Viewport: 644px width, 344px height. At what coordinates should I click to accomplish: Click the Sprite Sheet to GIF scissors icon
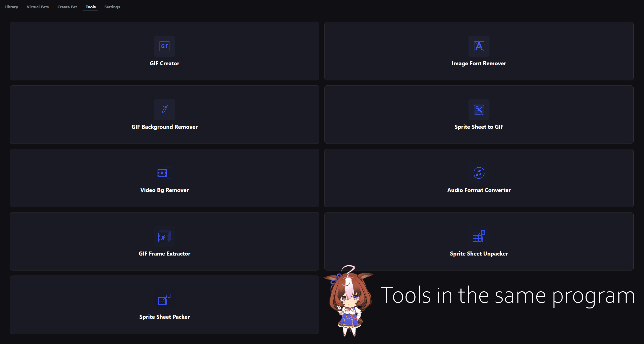coord(479,110)
